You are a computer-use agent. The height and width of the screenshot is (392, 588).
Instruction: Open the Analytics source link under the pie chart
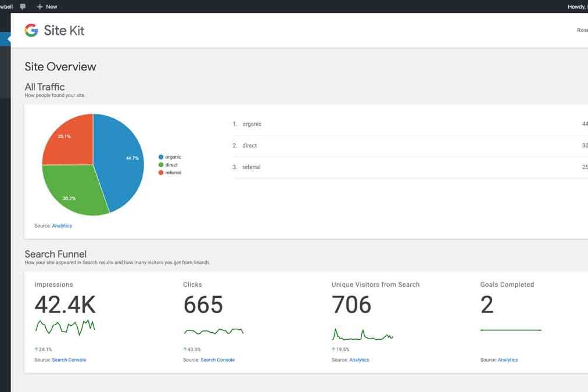pos(62,225)
